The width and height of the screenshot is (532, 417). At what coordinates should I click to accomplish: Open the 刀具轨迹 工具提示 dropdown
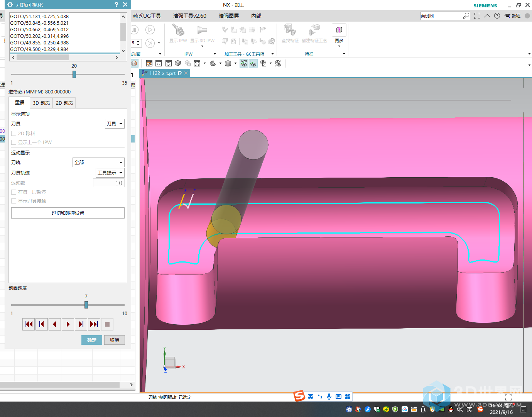(110, 173)
